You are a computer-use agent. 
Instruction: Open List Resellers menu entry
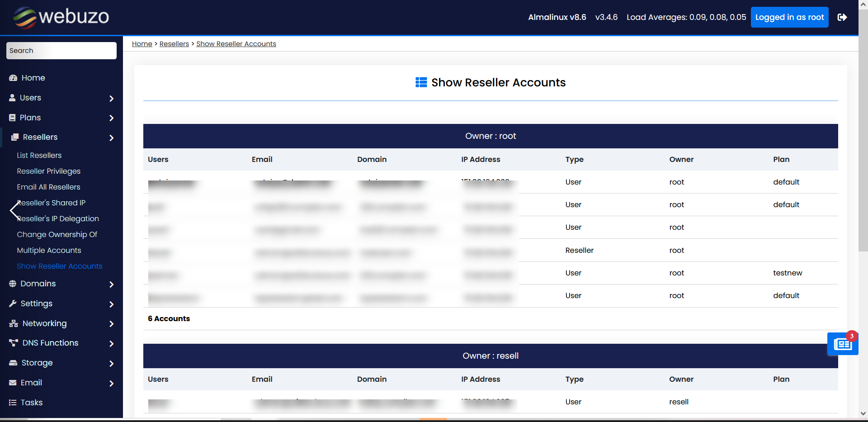click(x=39, y=155)
